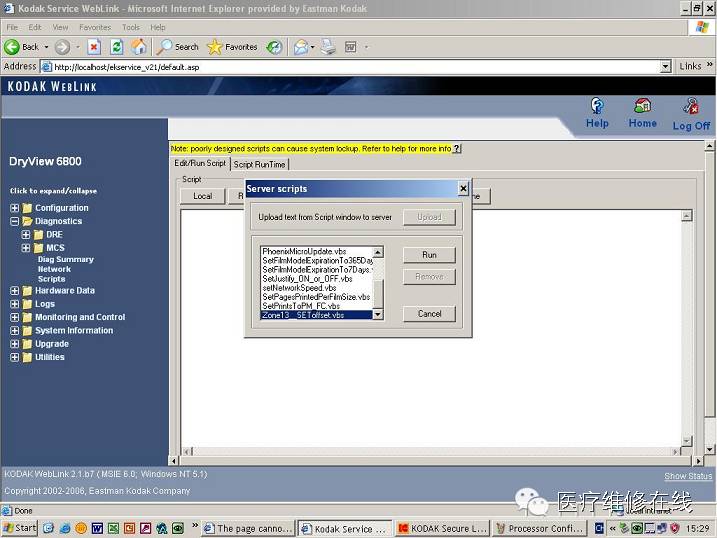Open the Logs folder icon
This screenshot has height=538, width=717.
pos(27,304)
